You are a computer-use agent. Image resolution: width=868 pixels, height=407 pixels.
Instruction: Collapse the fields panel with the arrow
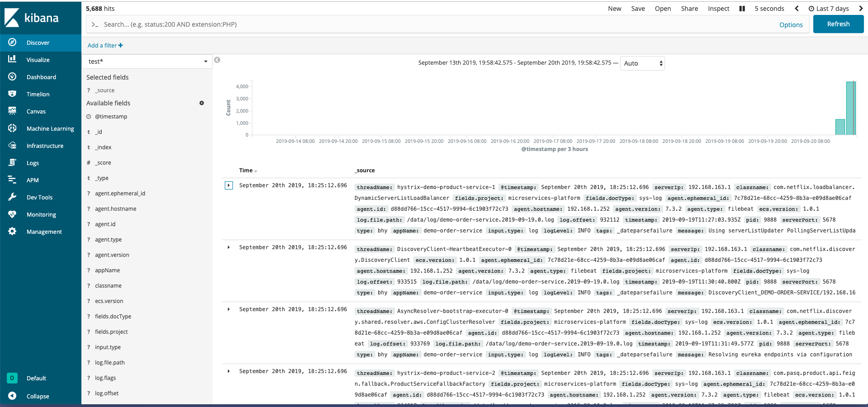pos(217,59)
